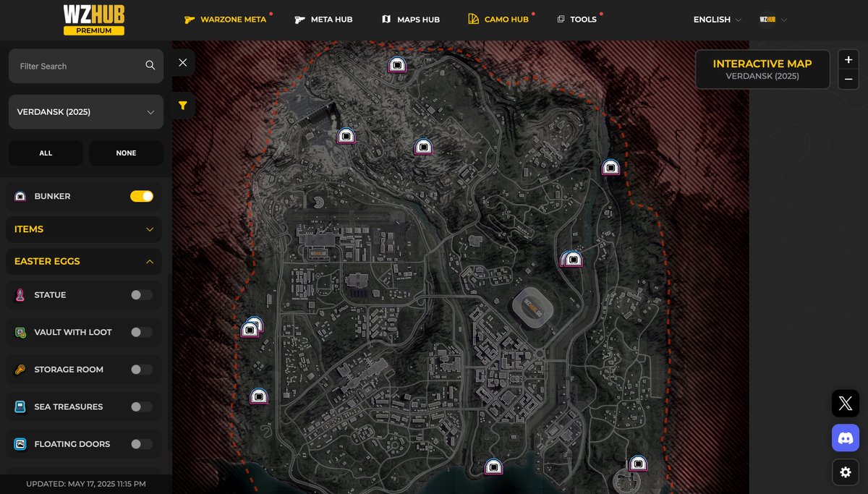Select the bunker marker at bottom center coast
Viewport: 868px width, 494px height.
tap(493, 467)
